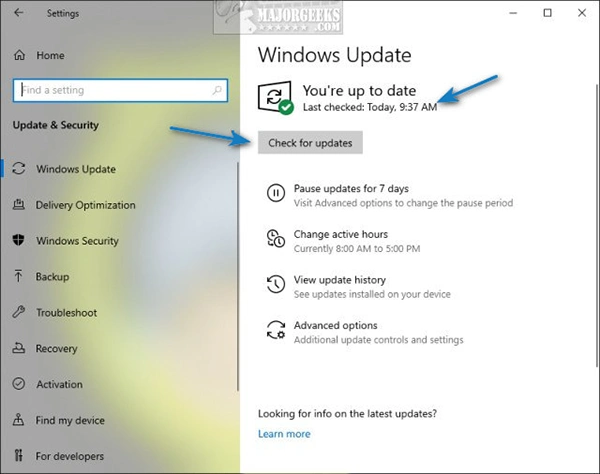The width and height of the screenshot is (600, 474).
Task: Click "Additional update controls and settings" text
Action: click(x=378, y=340)
